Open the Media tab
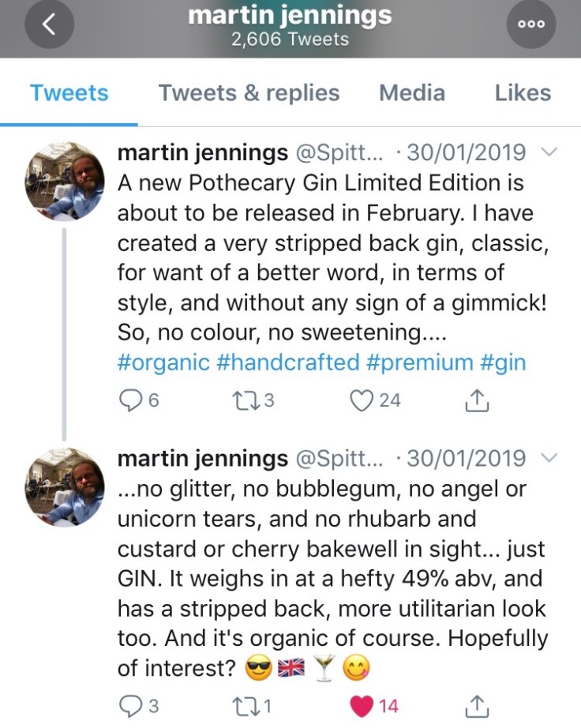581x728 pixels. point(411,93)
